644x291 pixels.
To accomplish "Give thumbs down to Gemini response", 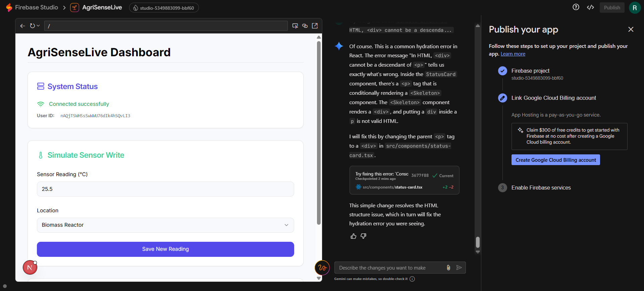I will point(363,236).
